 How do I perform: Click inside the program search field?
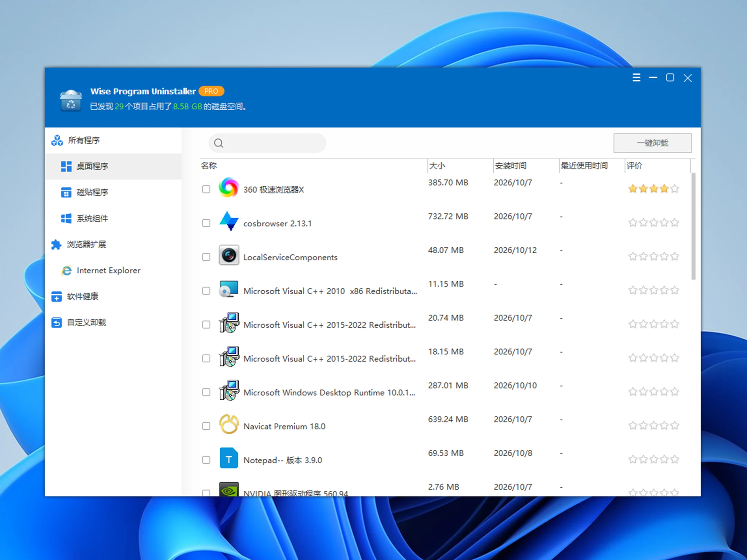[267, 143]
